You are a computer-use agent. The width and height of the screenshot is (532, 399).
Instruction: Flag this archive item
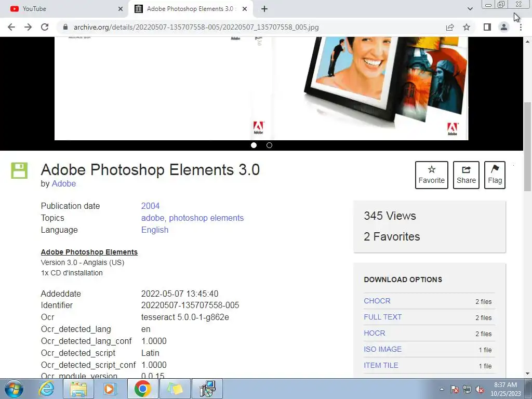click(495, 175)
